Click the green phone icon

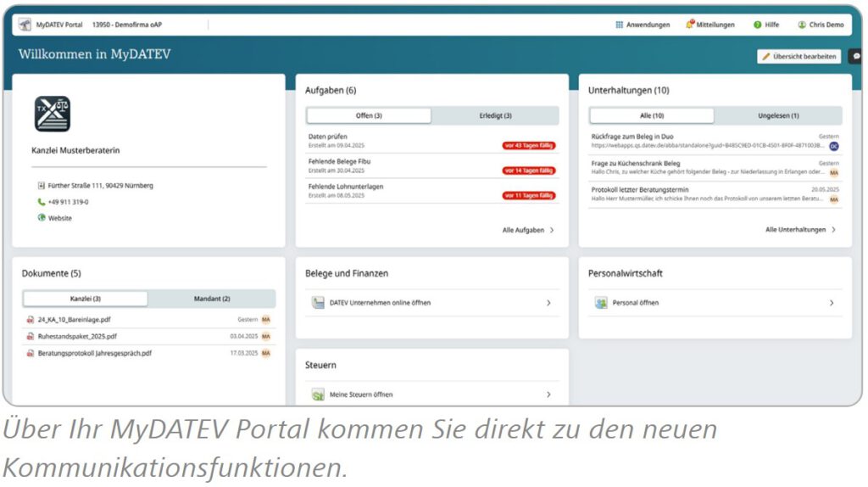[x=41, y=202]
